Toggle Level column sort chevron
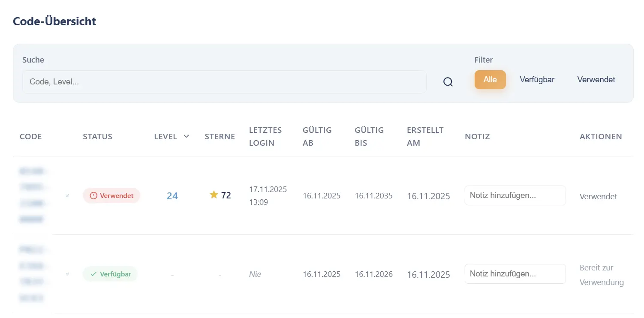This screenshot has width=644, height=318. click(186, 136)
